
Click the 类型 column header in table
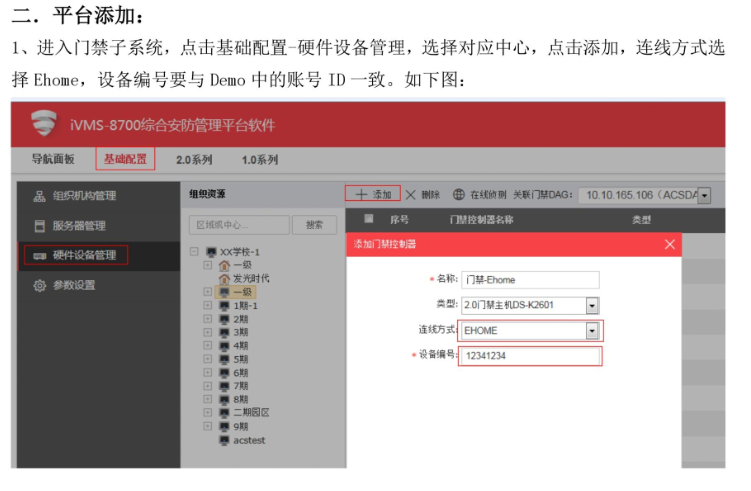point(641,220)
